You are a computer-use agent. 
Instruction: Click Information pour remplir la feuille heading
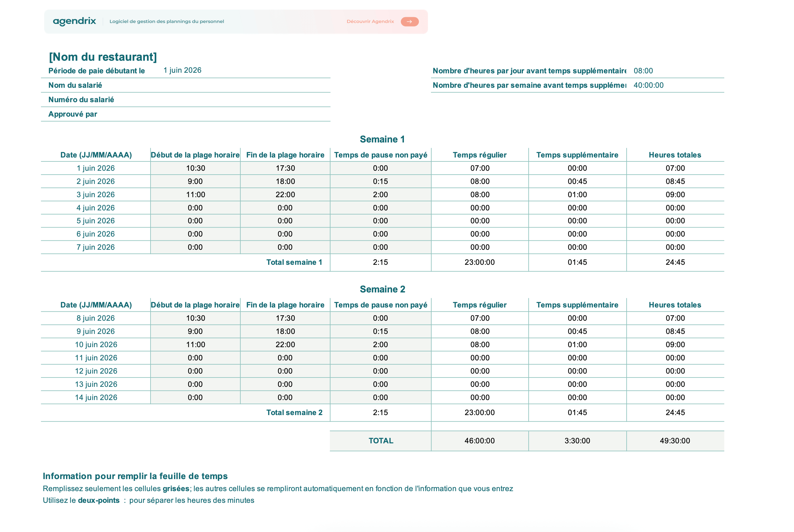(135, 476)
